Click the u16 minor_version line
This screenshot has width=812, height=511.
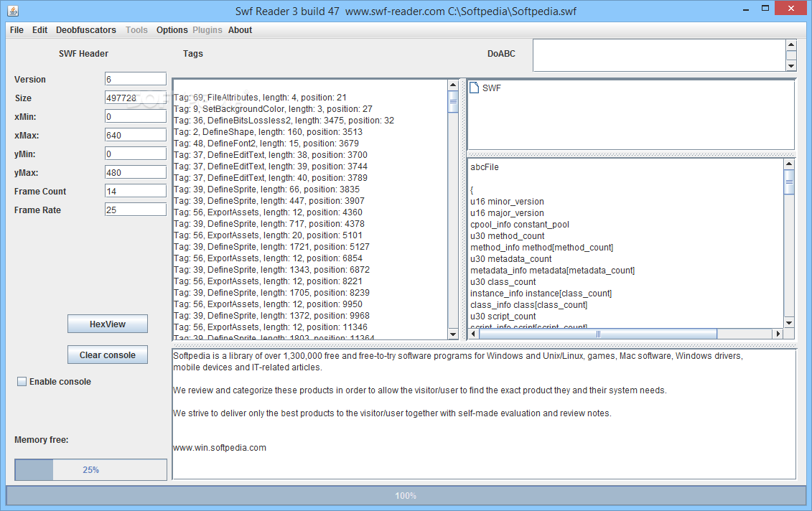507,202
